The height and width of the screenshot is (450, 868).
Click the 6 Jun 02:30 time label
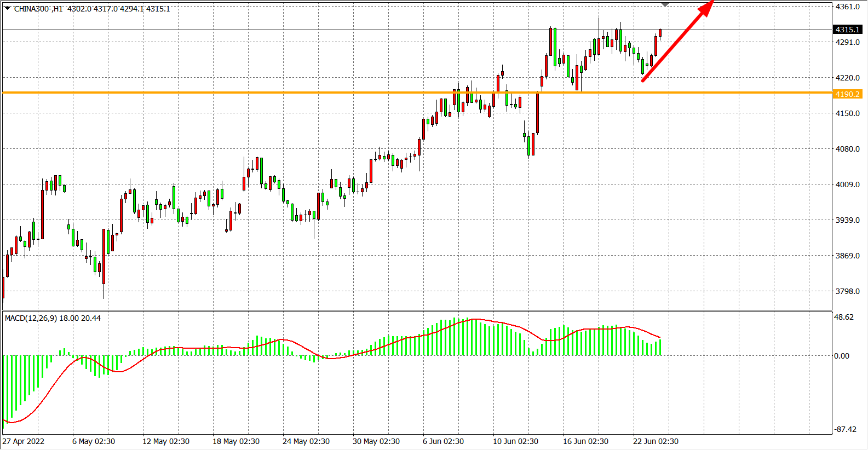click(443, 441)
